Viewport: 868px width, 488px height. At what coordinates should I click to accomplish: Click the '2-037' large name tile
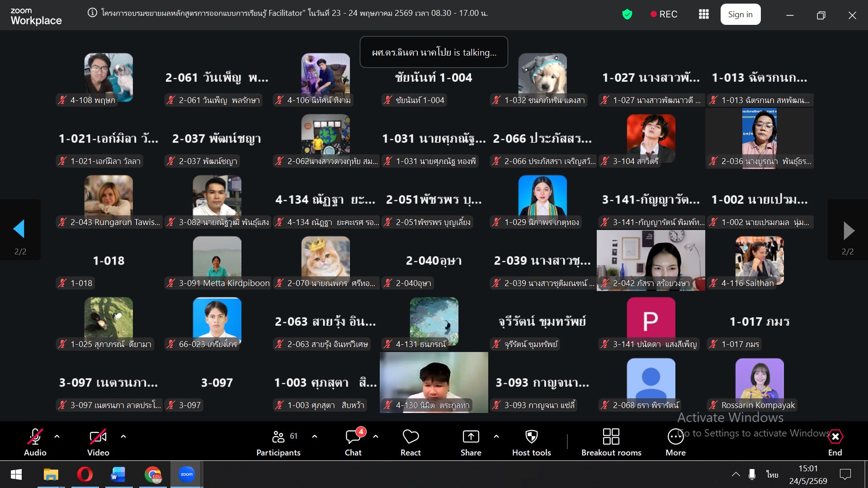tap(217, 138)
